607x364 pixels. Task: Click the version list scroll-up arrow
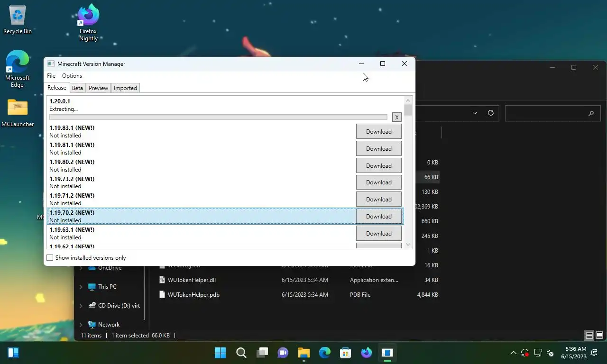click(408, 100)
